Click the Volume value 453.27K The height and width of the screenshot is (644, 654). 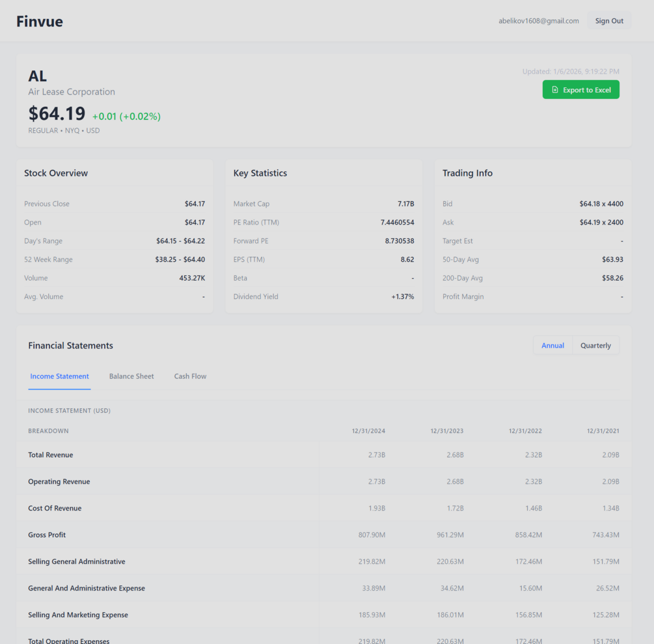tap(192, 278)
